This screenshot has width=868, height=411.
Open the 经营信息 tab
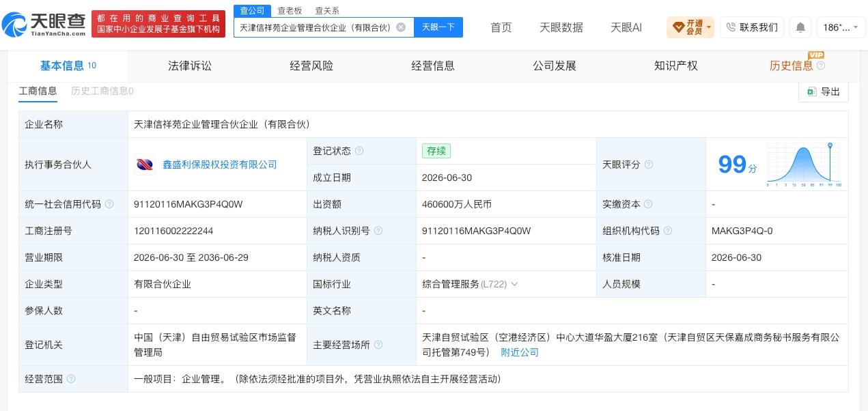pos(433,66)
